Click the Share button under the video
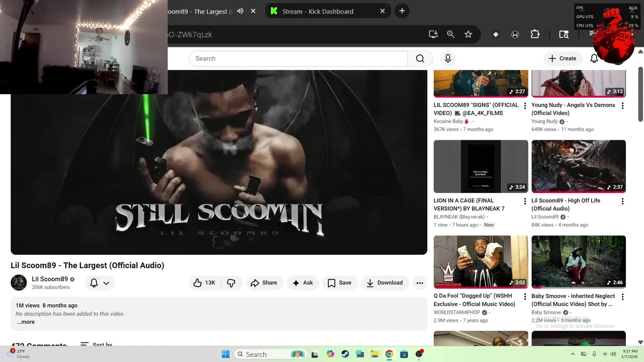This screenshot has height=362, width=644. 264,283
